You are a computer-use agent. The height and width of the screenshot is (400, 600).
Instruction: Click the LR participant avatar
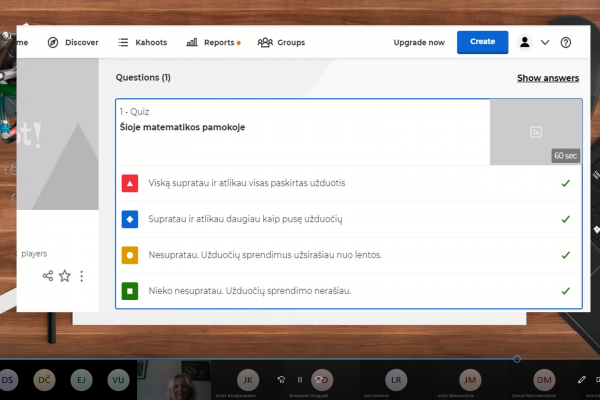point(396,380)
